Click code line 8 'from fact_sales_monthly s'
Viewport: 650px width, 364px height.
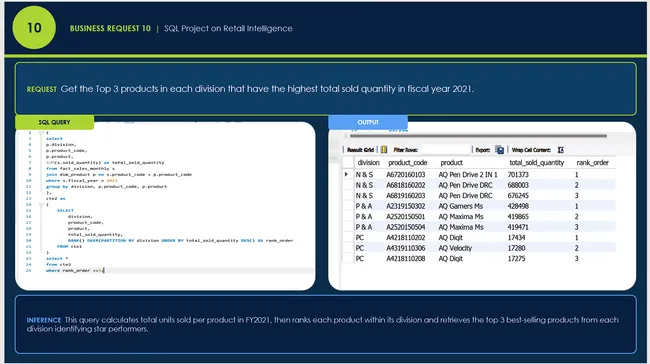click(80, 168)
